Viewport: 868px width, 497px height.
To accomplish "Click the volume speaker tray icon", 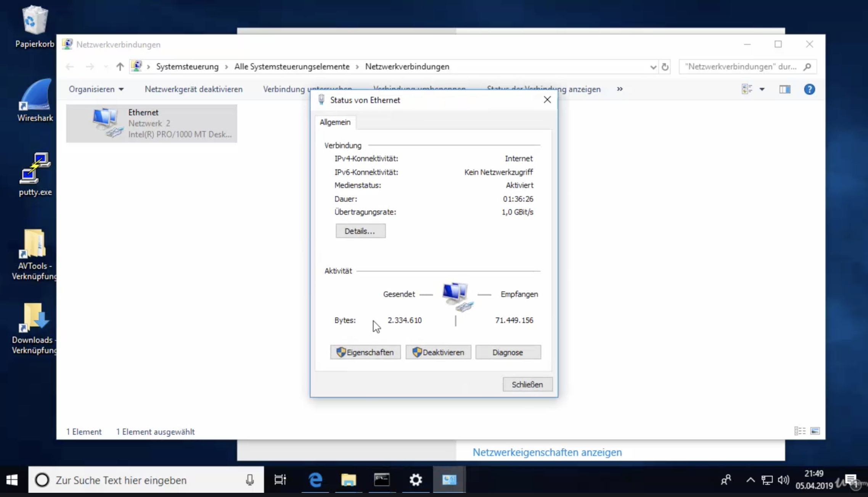I will 783,480.
